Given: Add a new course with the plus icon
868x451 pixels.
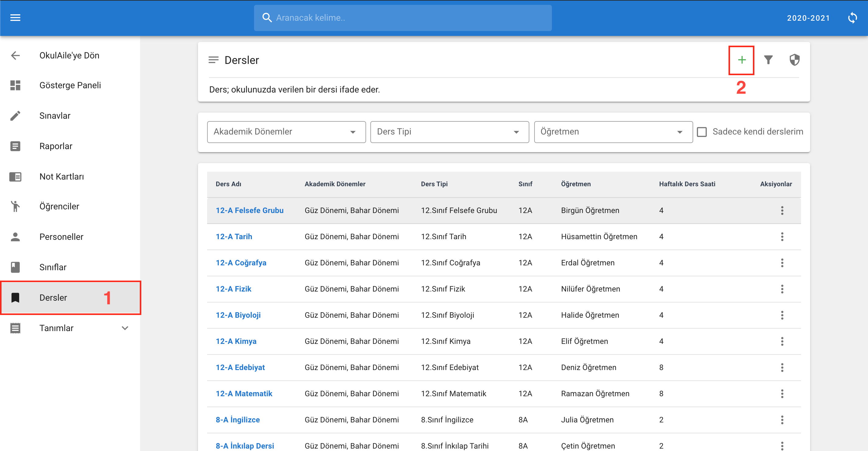Looking at the screenshot, I should point(741,60).
